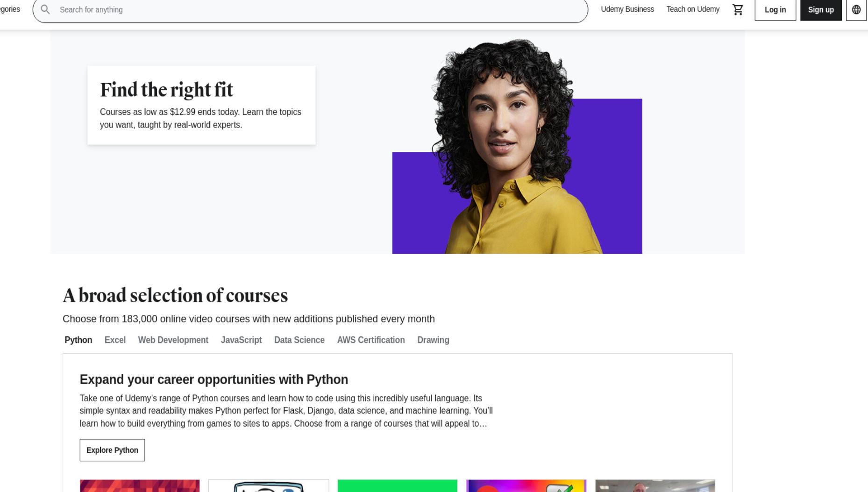Open the green course thumbnail
The height and width of the screenshot is (492, 868).
tap(397, 486)
